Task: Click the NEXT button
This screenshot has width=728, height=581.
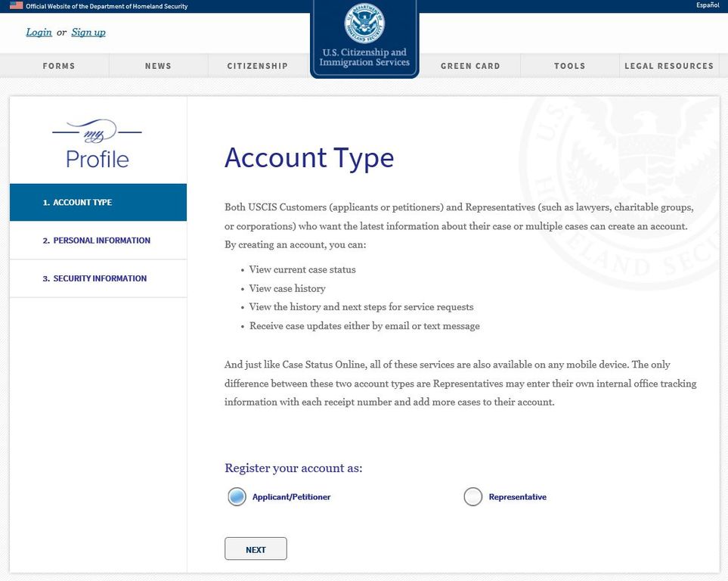Action: tap(256, 549)
